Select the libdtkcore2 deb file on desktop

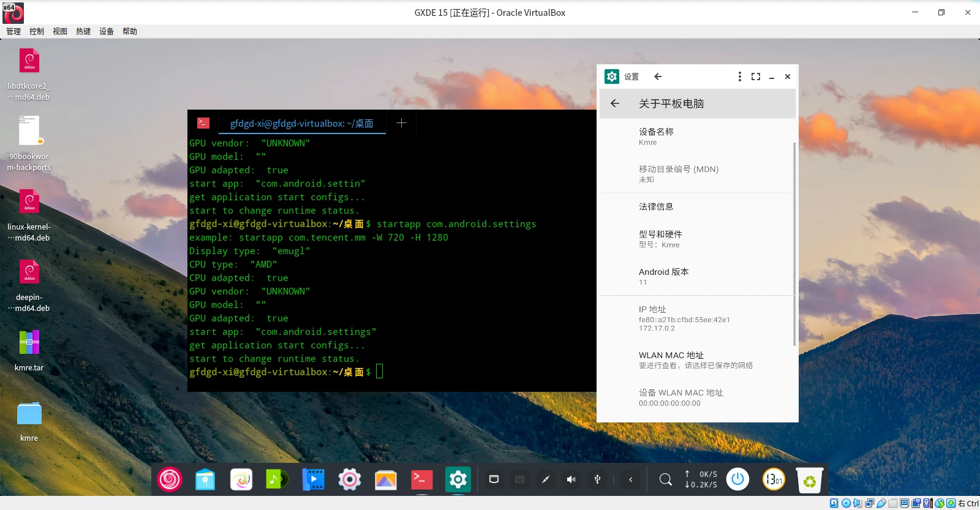point(29,75)
